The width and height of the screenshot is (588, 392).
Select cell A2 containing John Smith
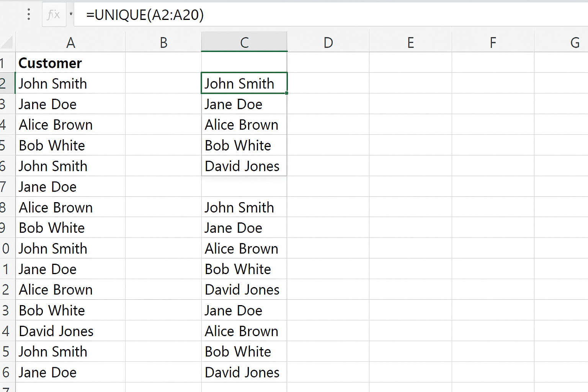click(70, 83)
